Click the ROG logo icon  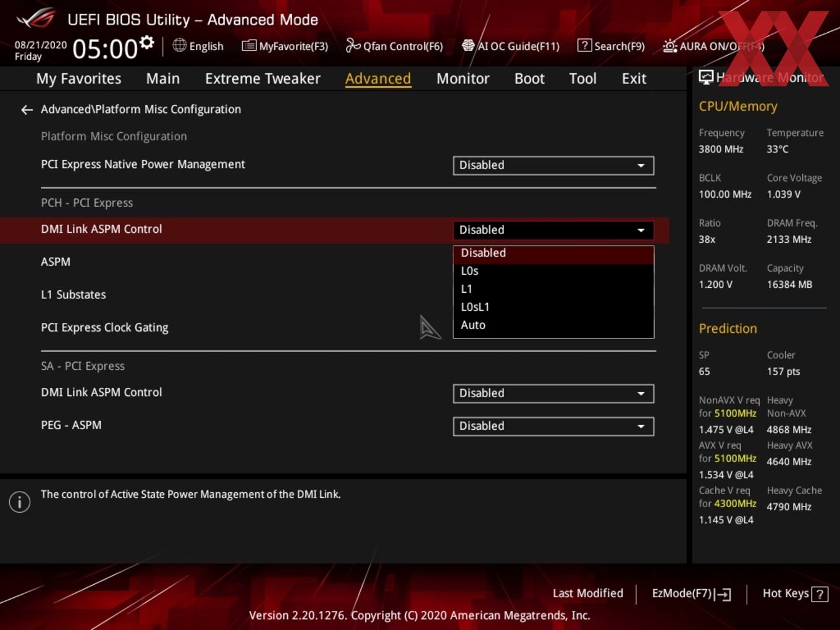pos(36,19)
